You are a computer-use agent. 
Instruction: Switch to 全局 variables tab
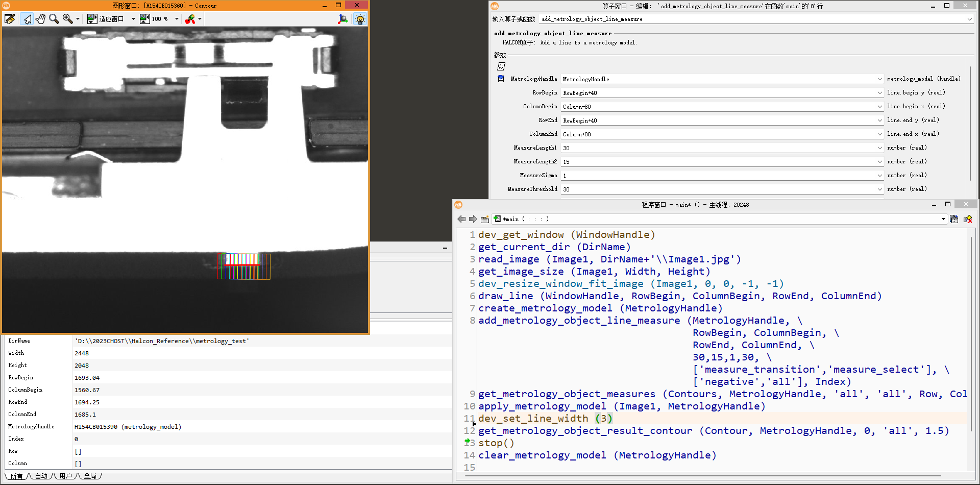point(90,476)
